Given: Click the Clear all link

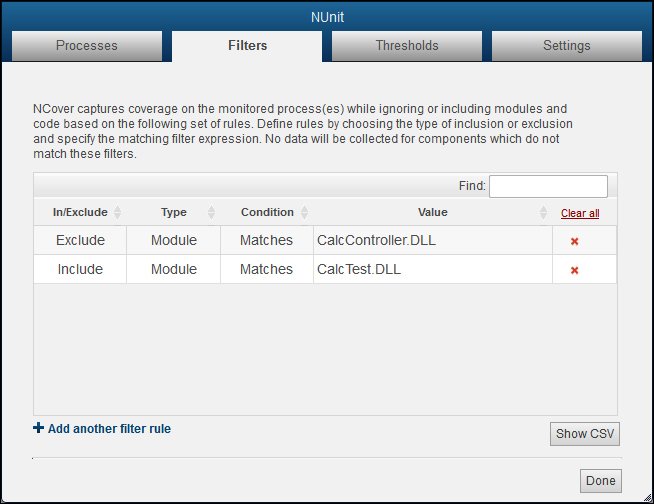Looking at the screenshot, I should 580,213.
